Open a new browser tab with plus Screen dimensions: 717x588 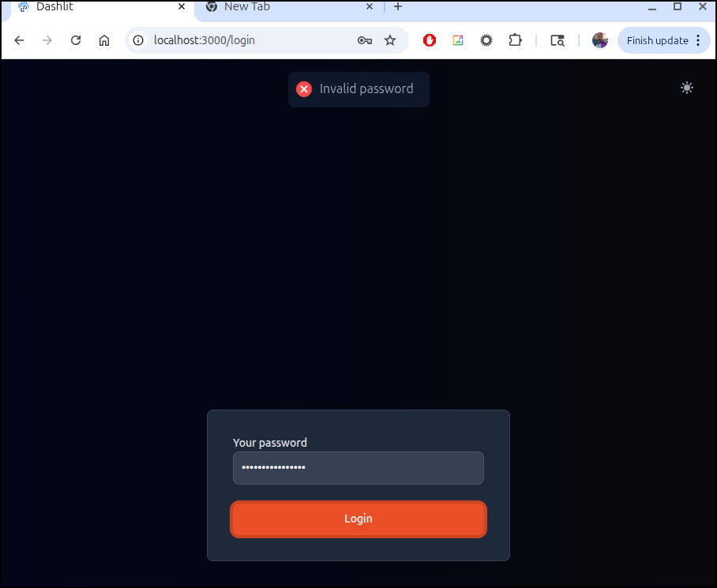pyautogui.click(x=398, y=6)
